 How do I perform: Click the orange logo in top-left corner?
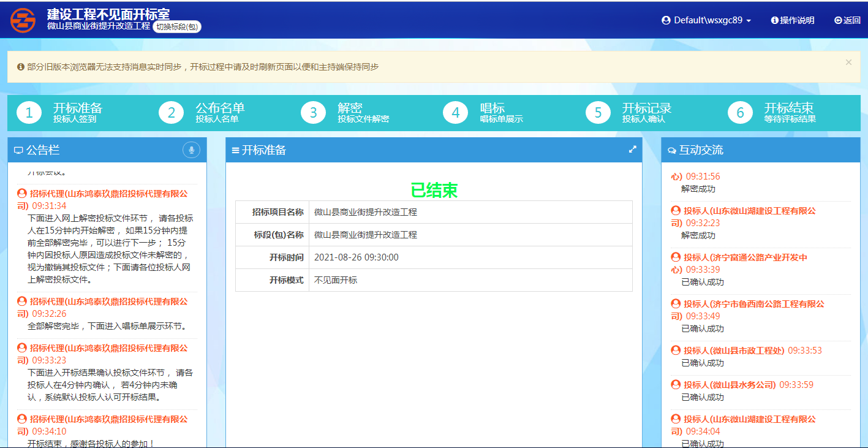pyautogui.click(x=23, y=20)
